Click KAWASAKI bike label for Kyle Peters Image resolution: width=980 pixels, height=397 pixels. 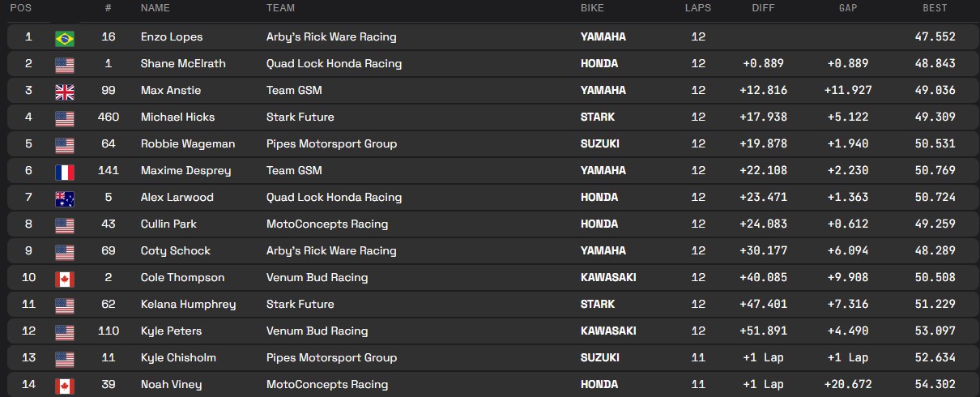(x=608, y=331)
